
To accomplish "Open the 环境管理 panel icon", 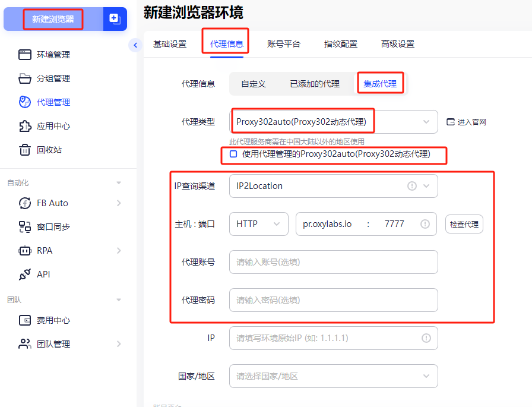I will tap(25, 54).
